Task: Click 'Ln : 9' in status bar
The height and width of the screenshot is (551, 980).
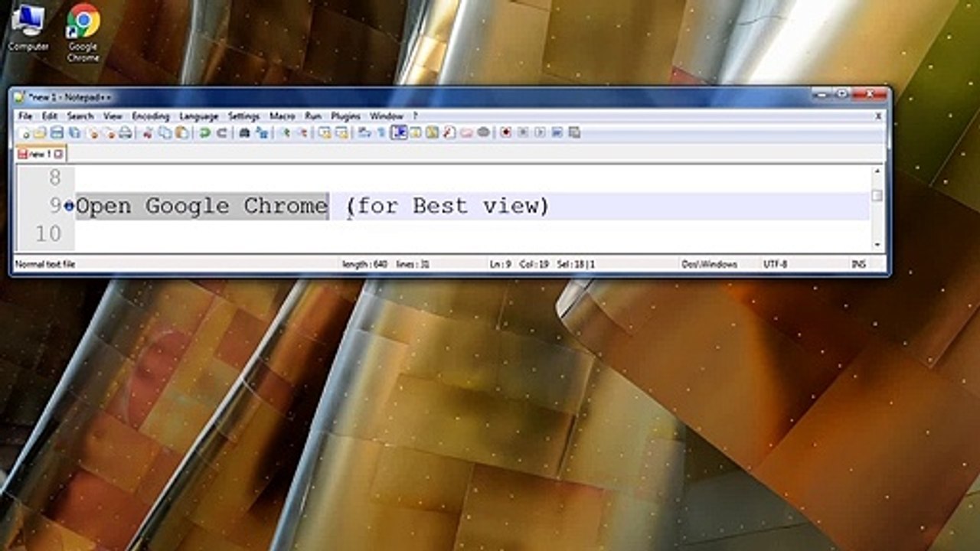Action: (x=500, y=264)
